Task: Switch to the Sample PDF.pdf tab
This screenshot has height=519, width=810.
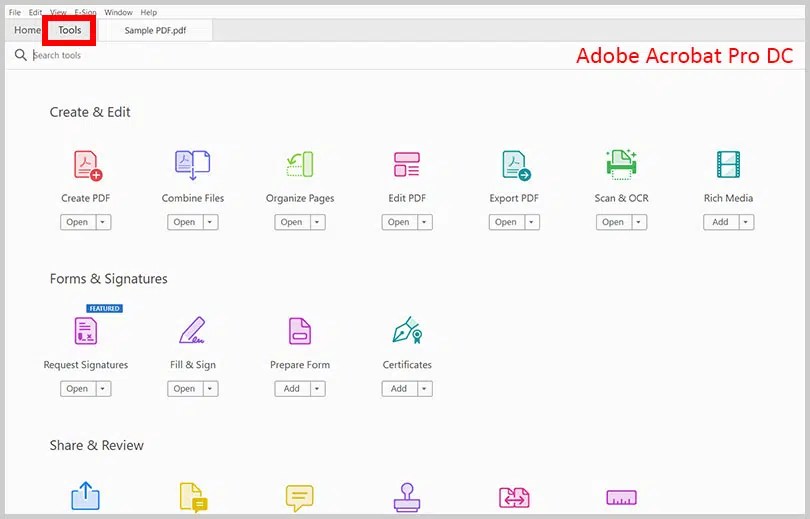Action: (155, 30)
